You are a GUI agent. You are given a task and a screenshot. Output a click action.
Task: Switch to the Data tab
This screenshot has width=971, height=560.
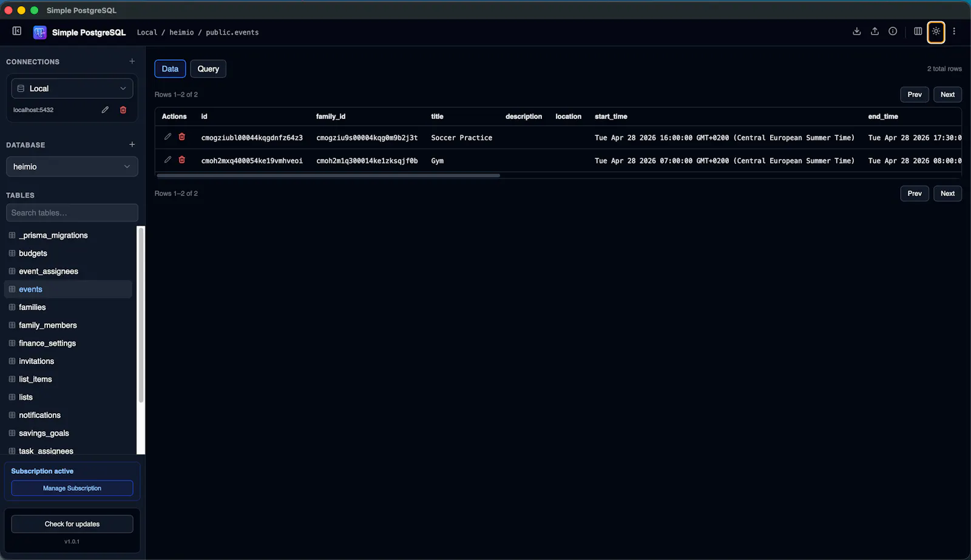(170, 69)
